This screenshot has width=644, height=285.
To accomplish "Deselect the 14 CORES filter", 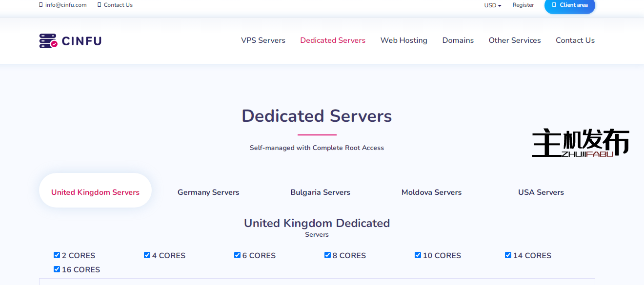I will [508, 255].
